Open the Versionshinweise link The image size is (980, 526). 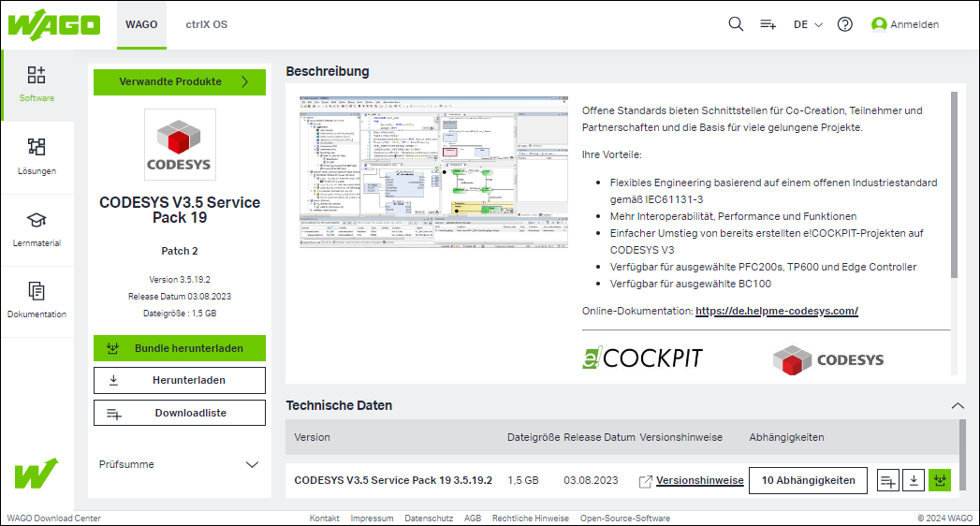tap(699, 480)
